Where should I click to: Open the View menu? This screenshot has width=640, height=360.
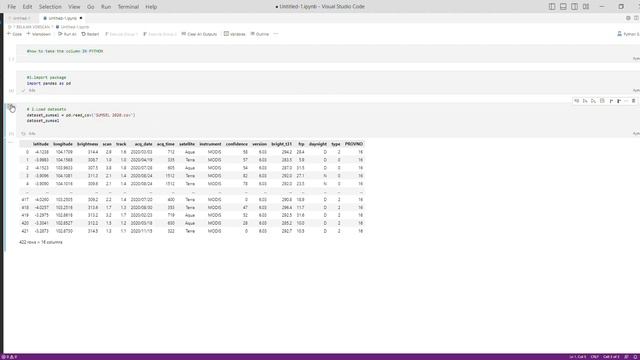point(74,7)
